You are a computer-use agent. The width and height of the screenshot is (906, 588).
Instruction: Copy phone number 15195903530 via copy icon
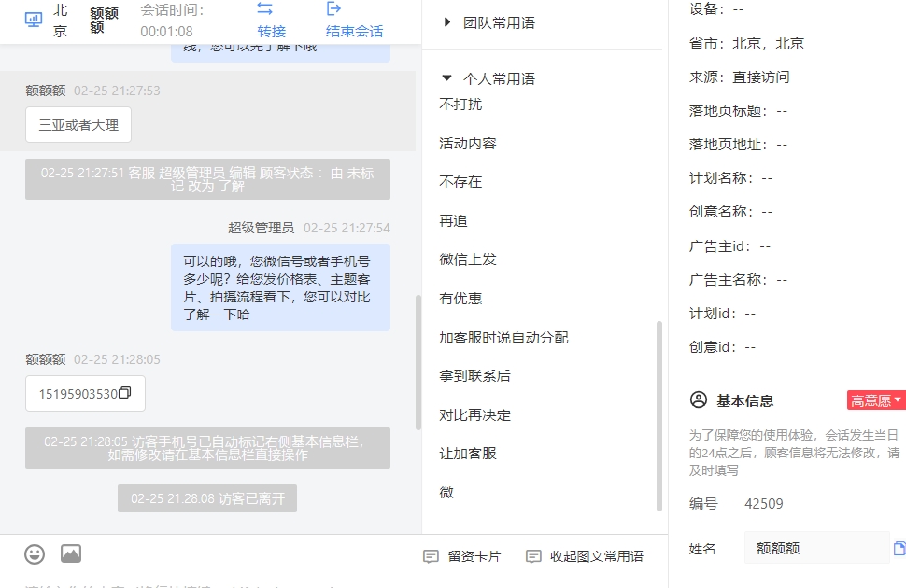click(x=125, y=393)
